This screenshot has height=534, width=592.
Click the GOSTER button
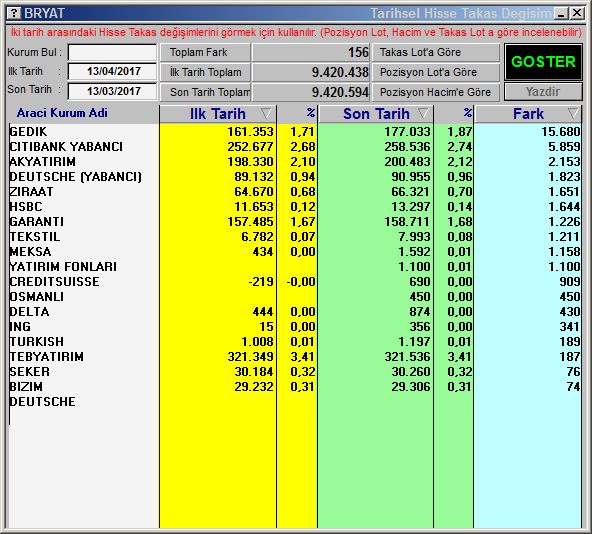(x=543, y=62)
